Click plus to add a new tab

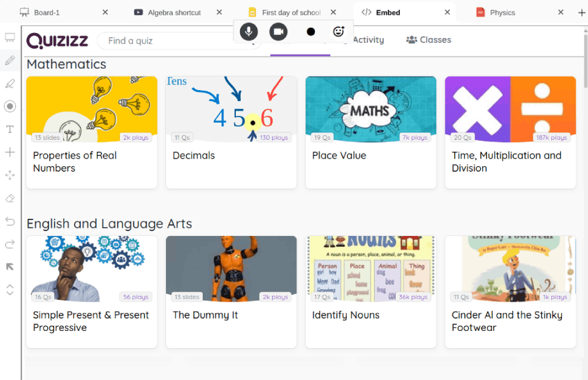pyautogui.click(x=581, y=12)
